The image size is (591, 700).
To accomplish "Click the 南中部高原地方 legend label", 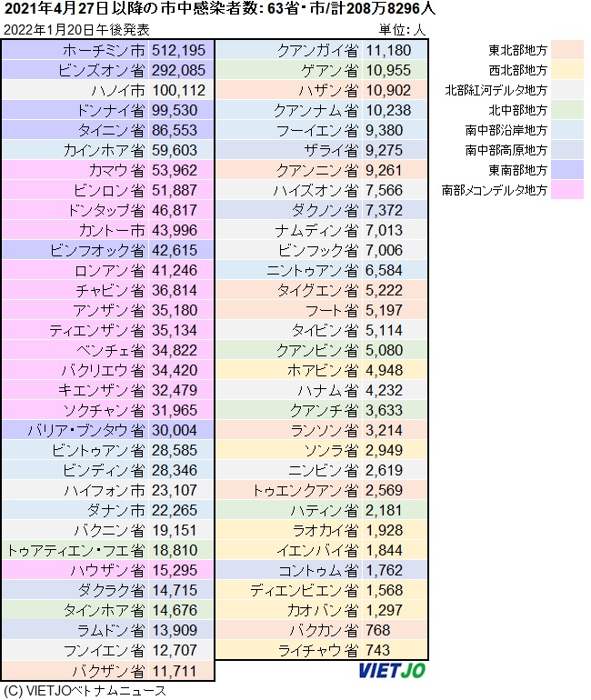I will coord(506,150).
